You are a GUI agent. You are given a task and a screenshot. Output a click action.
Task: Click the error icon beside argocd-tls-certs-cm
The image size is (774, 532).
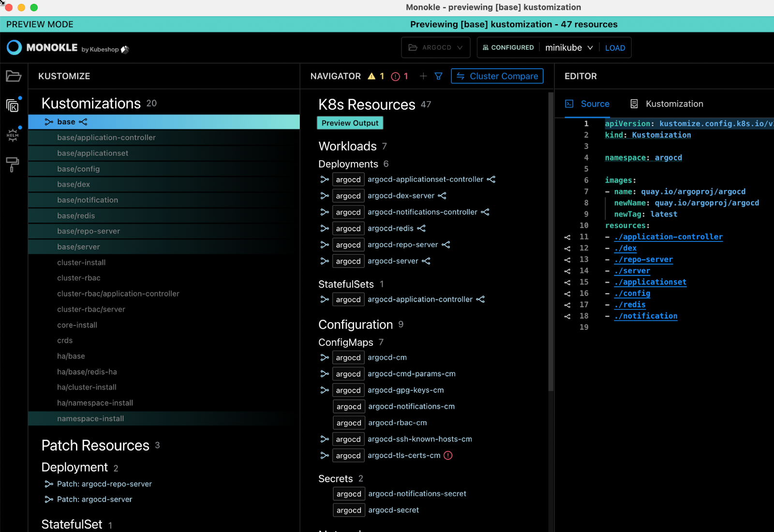448,456
